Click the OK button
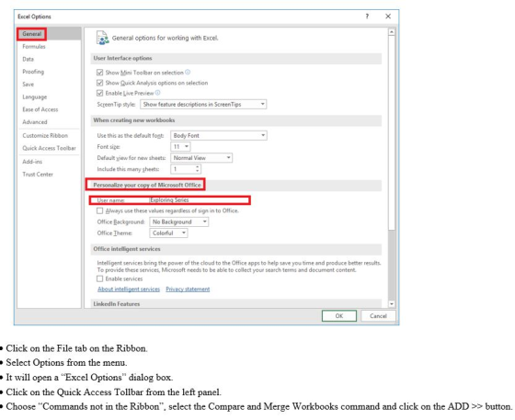Image resolution: width=515 pixels, height=420 pixels. coord(339,315)
